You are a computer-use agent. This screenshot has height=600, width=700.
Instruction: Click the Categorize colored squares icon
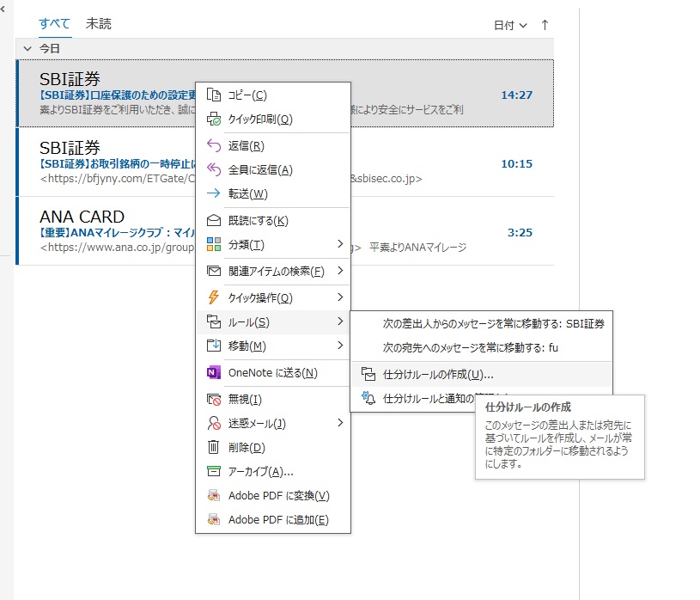click(x=214, y=244)
